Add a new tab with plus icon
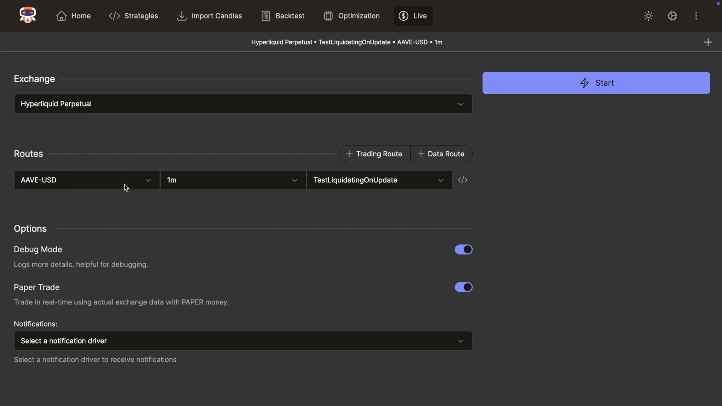 [708, 42]
